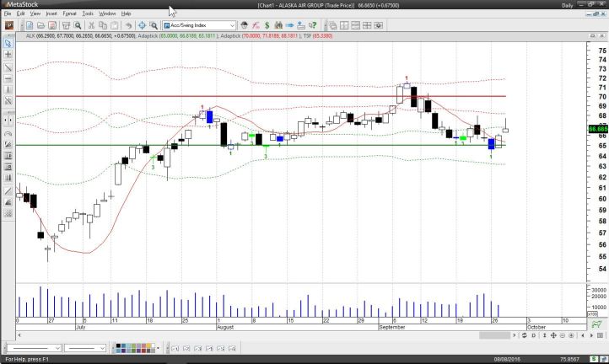Viewport: 609px width, 364px height.
Task: Click the zoom in plus icon
Action: coord(571,335)
